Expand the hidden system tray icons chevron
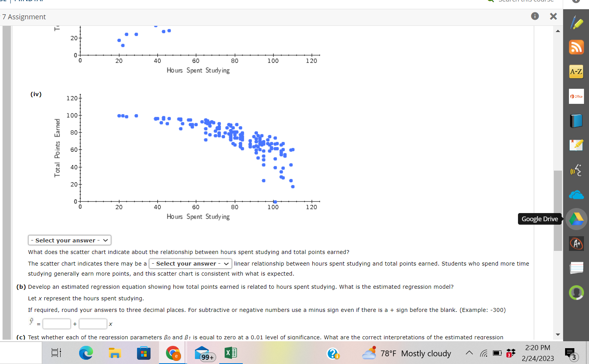This screenshot has height=364, width=589. pyautogui.click(x=469, y=353)
